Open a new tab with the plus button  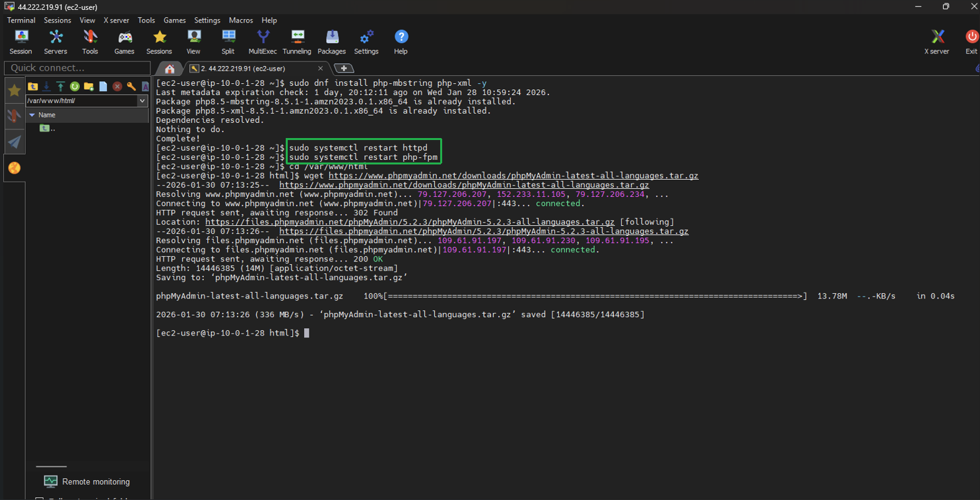pos(344,67)
